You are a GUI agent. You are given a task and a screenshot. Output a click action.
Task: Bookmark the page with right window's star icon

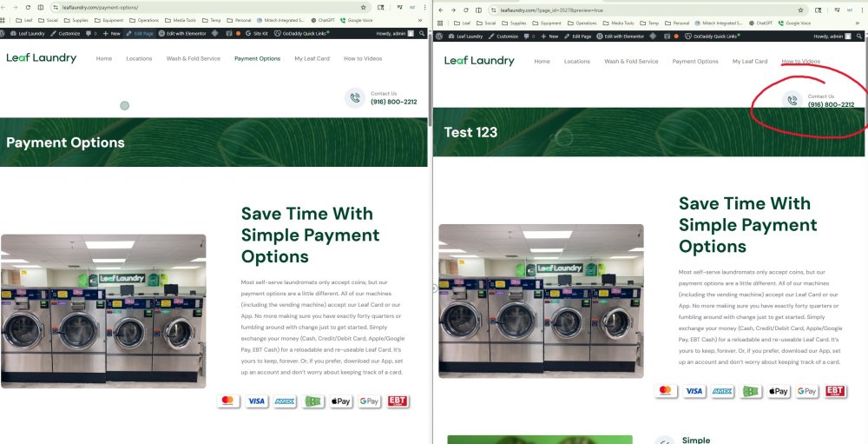point(800,10)
